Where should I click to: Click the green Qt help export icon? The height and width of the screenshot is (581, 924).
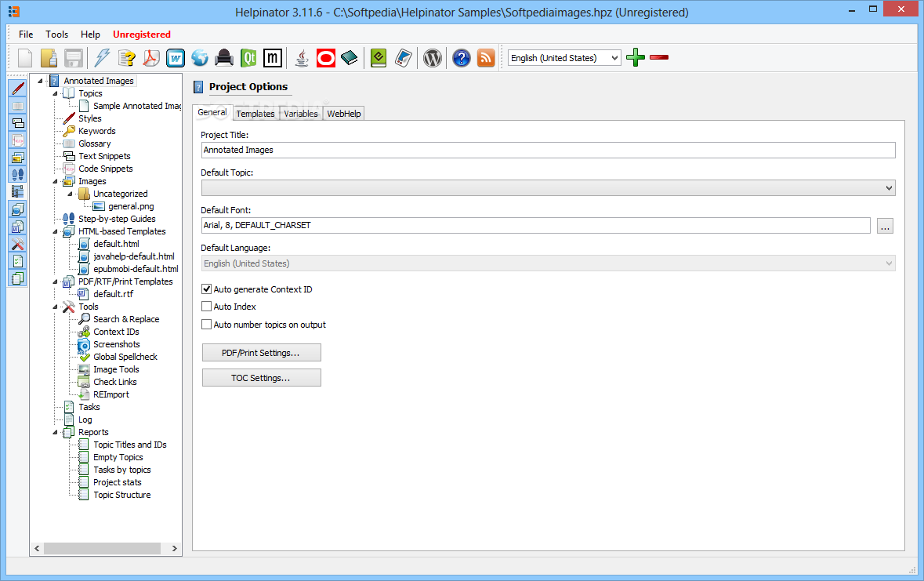click(248, 58)
